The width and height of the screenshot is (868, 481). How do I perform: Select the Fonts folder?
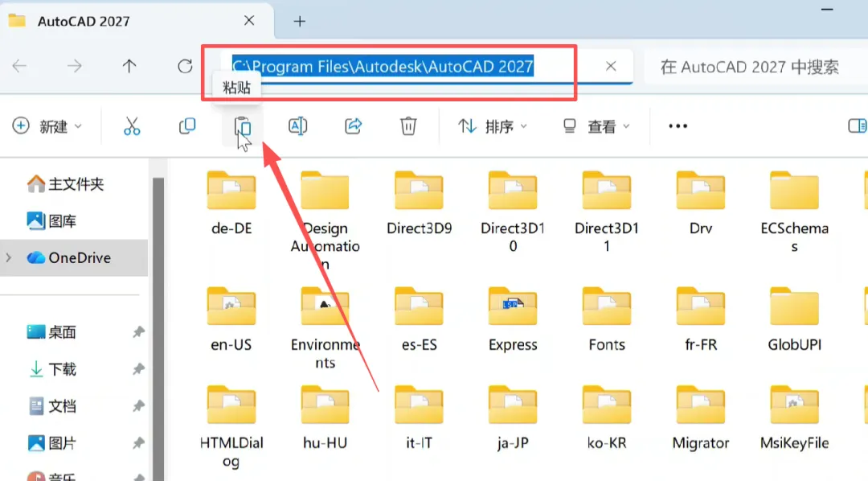click(x=607, y=319)
